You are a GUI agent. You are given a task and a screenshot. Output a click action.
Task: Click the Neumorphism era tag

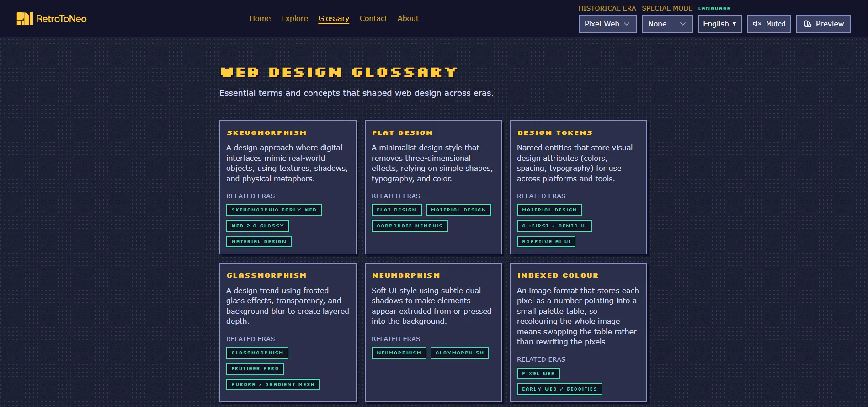coord(399,353)
